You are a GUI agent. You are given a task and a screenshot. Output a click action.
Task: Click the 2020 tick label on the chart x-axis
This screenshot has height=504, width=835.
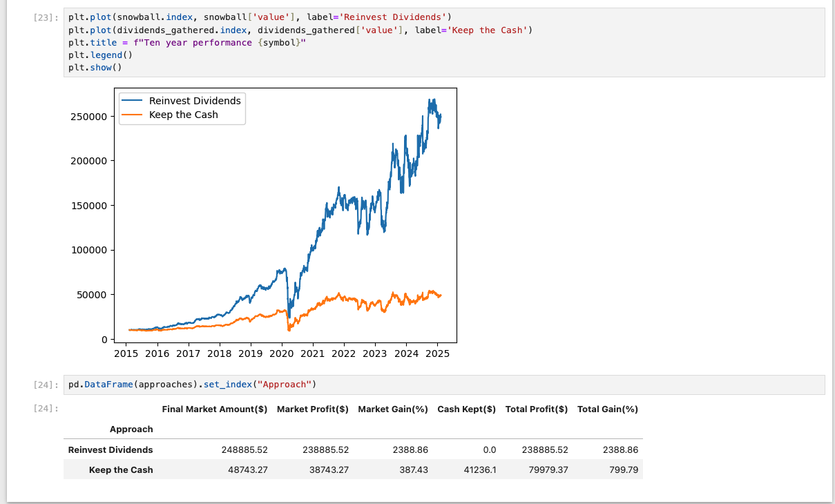(x=282, y=353)
